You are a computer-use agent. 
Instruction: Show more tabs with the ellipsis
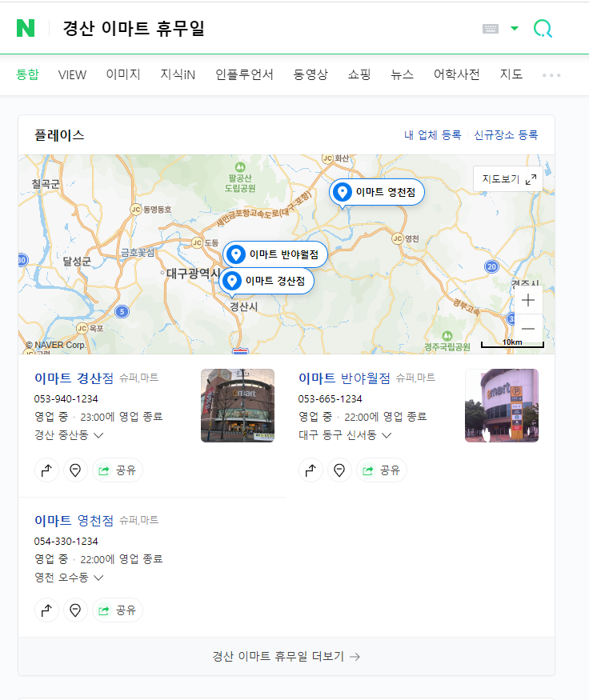pyautogui.click(x=551, y=75)
